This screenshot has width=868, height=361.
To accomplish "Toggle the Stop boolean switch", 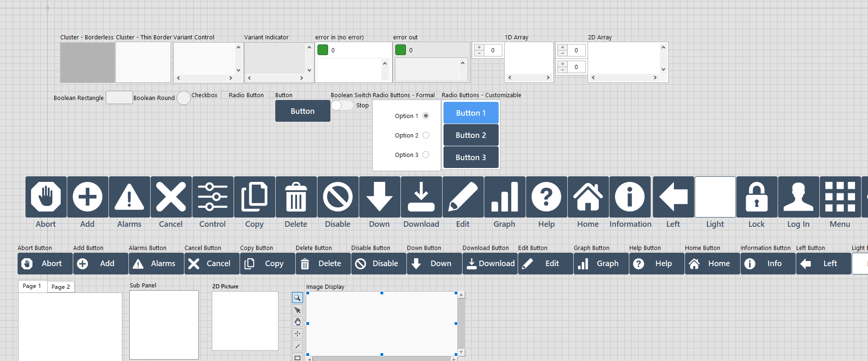I will click(342, 106).
